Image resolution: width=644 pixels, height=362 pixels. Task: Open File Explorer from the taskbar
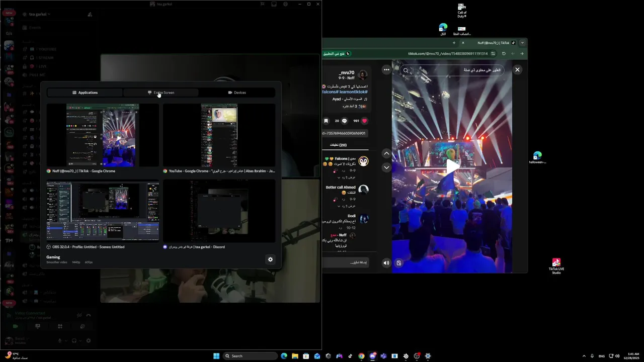click(295, 356)
